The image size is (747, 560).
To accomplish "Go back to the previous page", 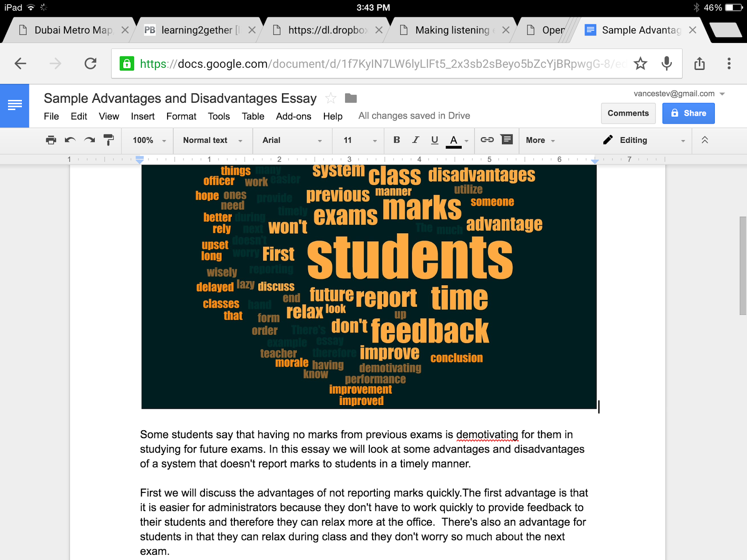I will tap(21, 63).
